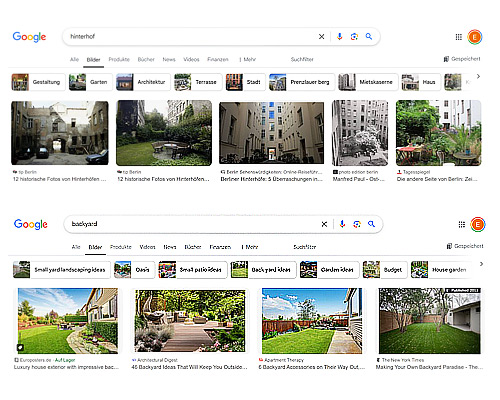Filter hinterhof images by Gestaltung chip

click(x=38, y=82)
